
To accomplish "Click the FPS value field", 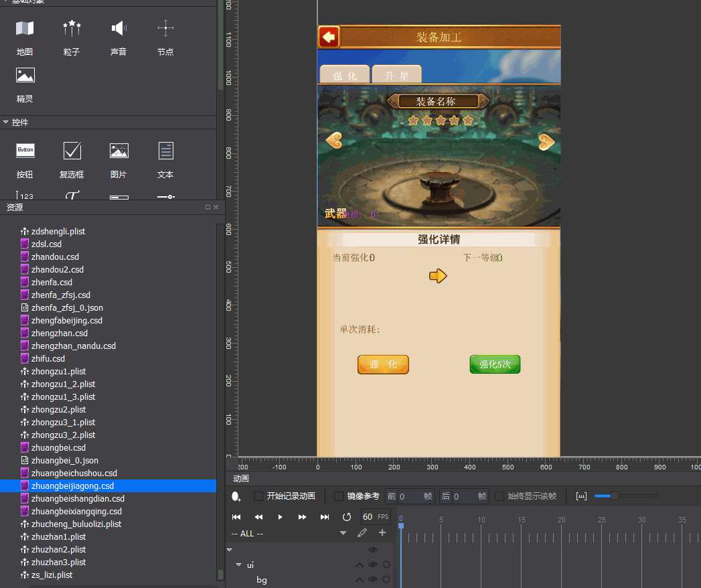I will tap(368, 517).
